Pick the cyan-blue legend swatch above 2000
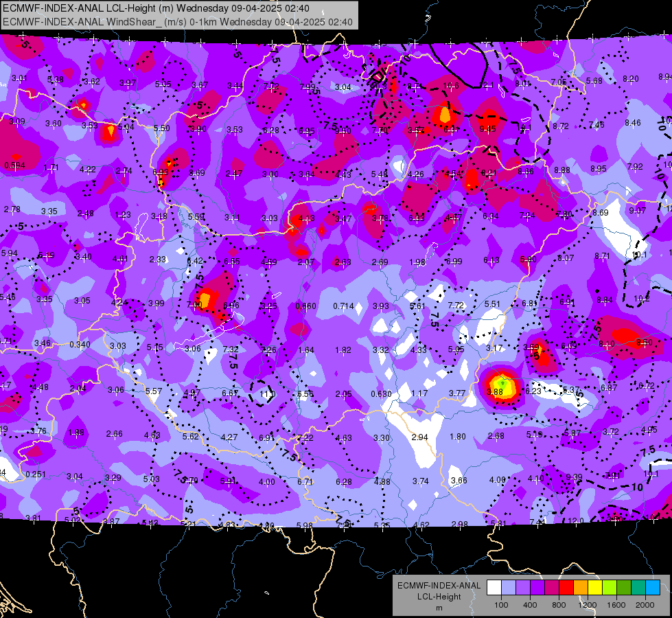The image size is (672, 618). coord(653,588)
